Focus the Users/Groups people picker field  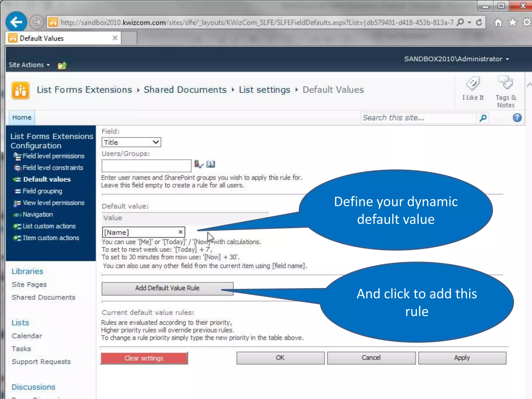pyautogui.click(x=147, y=166)
